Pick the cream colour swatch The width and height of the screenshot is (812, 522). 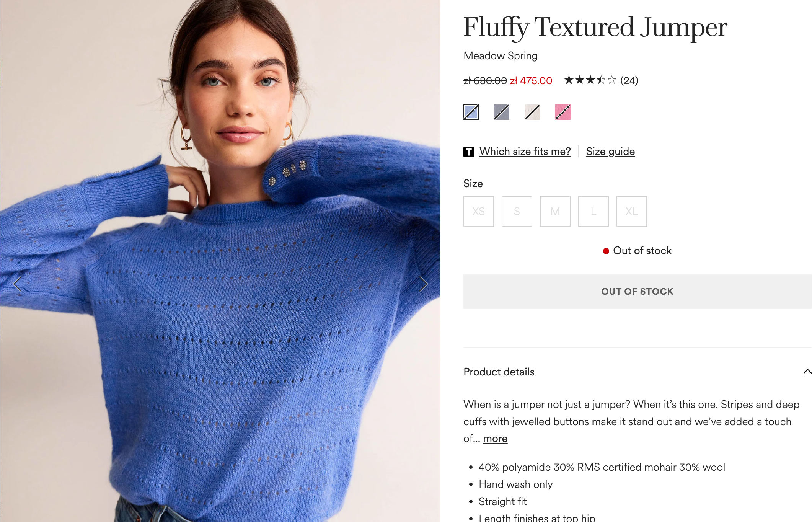532,112
